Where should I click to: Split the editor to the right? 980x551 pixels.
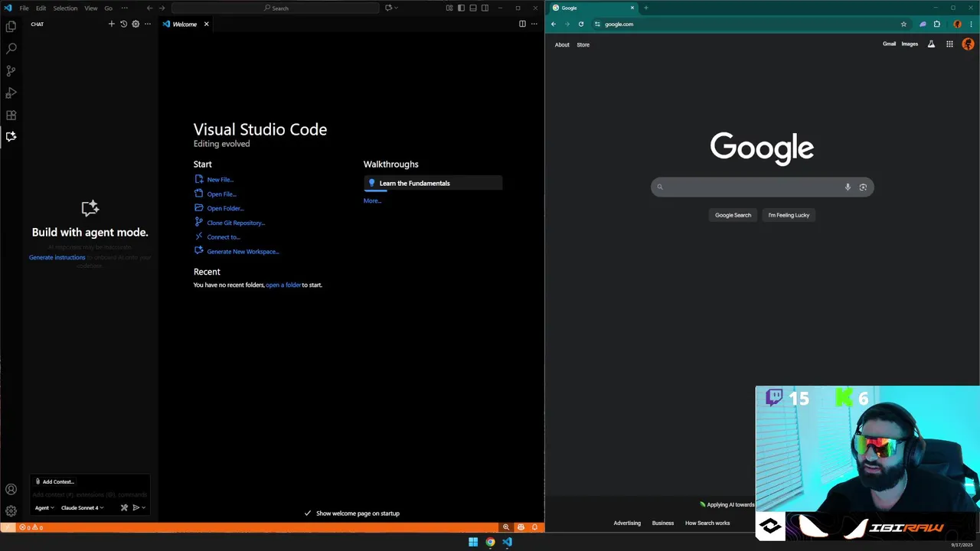[x=522, y=24]
